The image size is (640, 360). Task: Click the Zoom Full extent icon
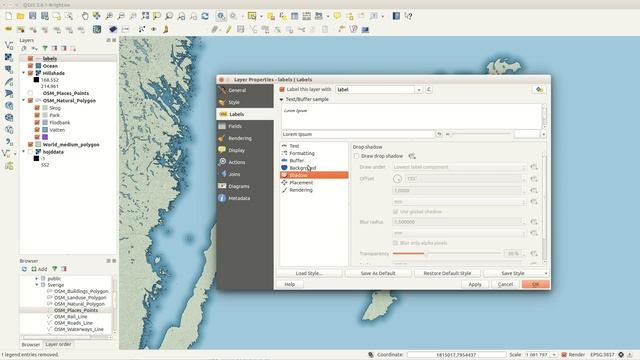pos(145,16)
